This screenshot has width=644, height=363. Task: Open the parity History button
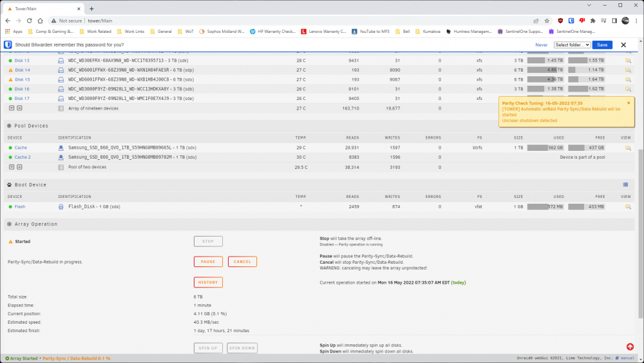208,282
